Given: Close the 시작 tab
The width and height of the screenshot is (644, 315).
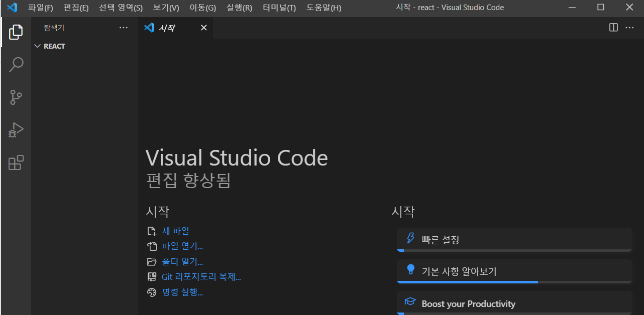Looking at the screenshot, I should click(204, 28).
